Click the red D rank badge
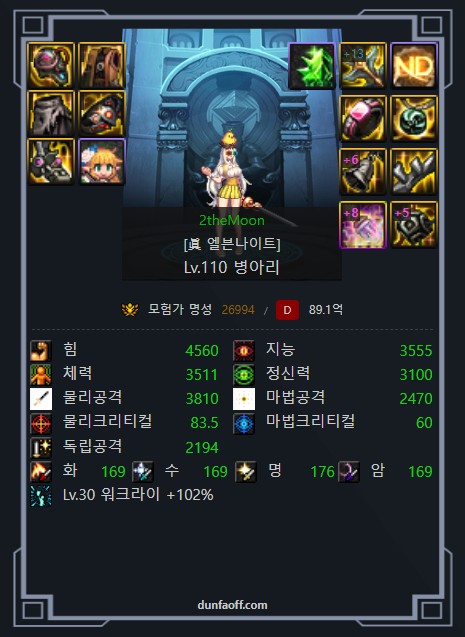Screen dimensions: 465x637 (x=288, y=310)
